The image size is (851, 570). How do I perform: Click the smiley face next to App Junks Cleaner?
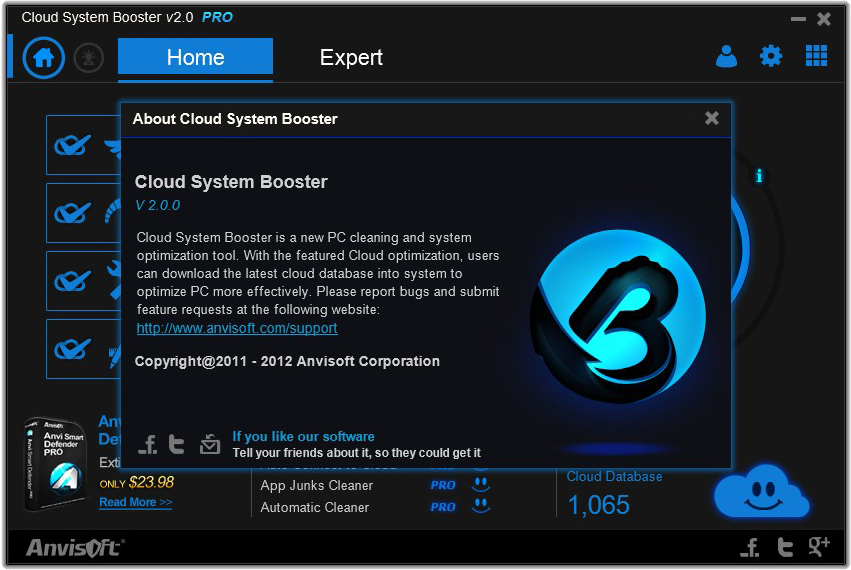[480, 484]
